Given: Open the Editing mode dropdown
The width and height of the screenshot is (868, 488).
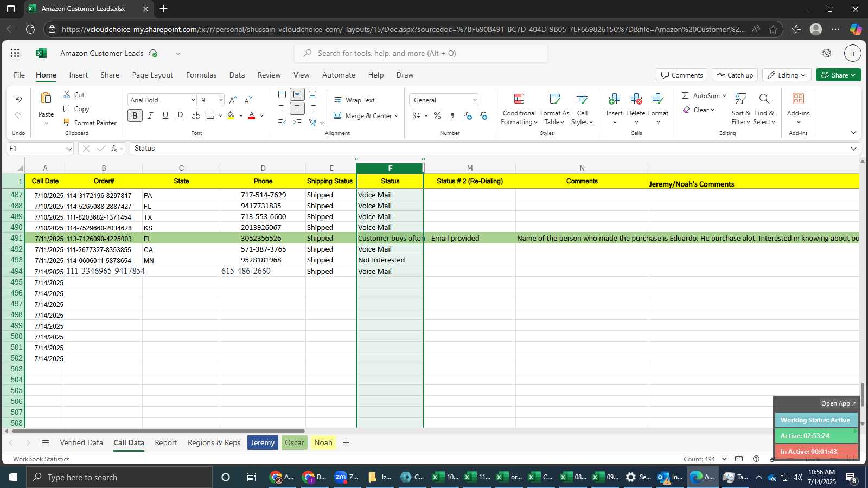Looking at the screenshot, I should point(787,75).
